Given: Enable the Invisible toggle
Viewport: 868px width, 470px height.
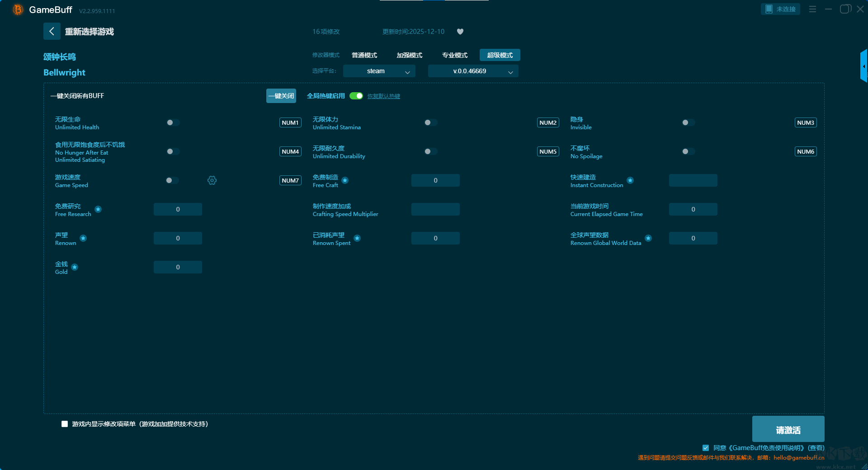Looking at the screenshot, I should coord(688,122).
